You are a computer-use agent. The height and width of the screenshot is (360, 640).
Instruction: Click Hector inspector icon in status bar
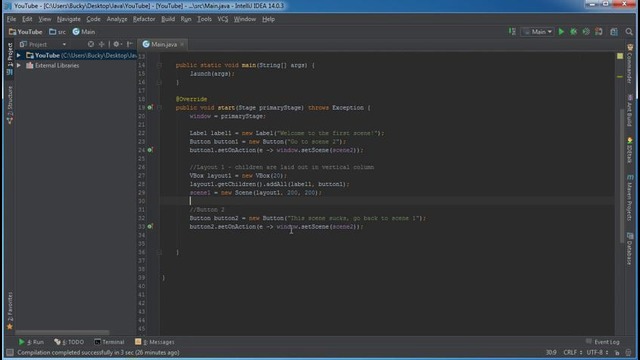click(629, 352)
